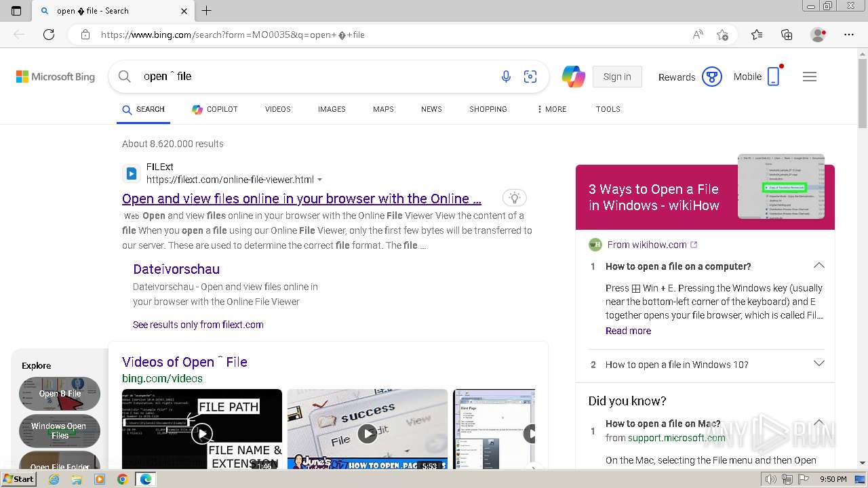The width and height of the screenshot is (868, 488).
Task: Open Bing hamburger settings menu
Action: (810, 77)
